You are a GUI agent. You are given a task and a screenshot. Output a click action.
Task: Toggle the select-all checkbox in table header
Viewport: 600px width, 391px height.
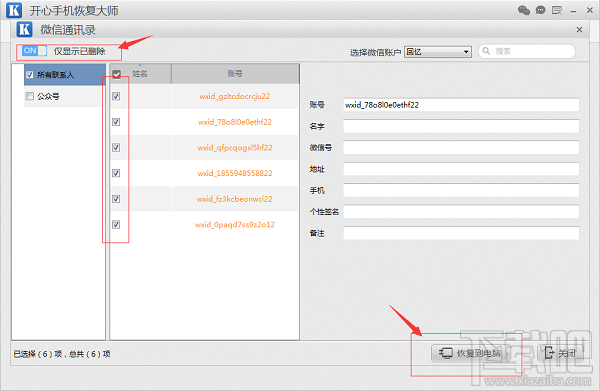116,74
